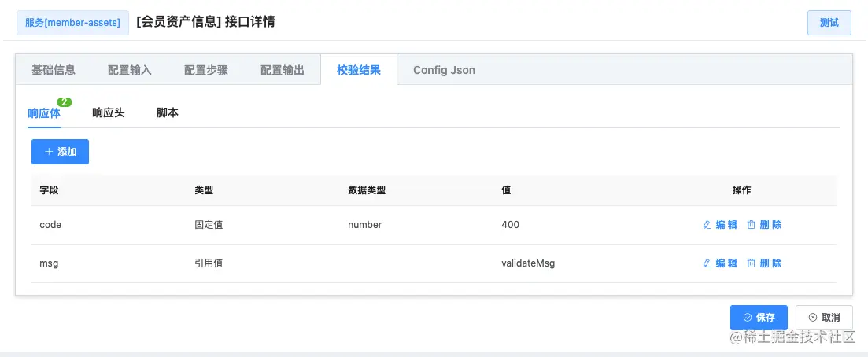Screen dimensions: 868x357
Task: Click the trash icon in code row
Action: (x=752, y=225)
